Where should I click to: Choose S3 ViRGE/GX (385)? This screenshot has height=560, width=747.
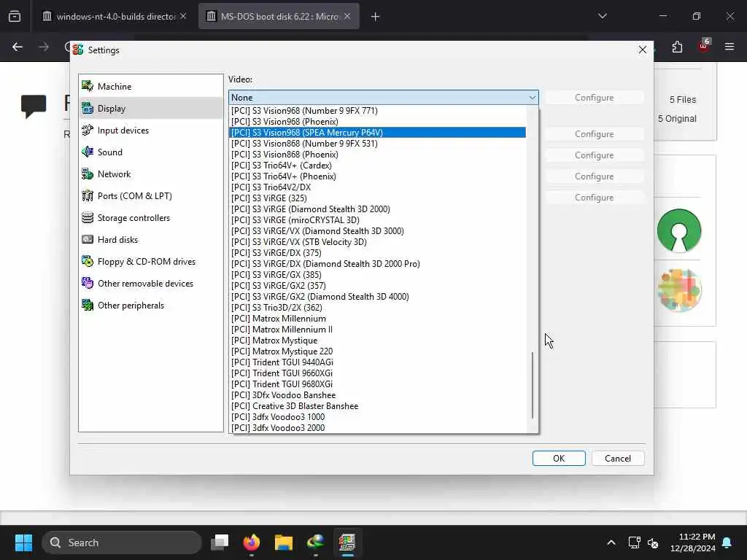tap(377, 275)
